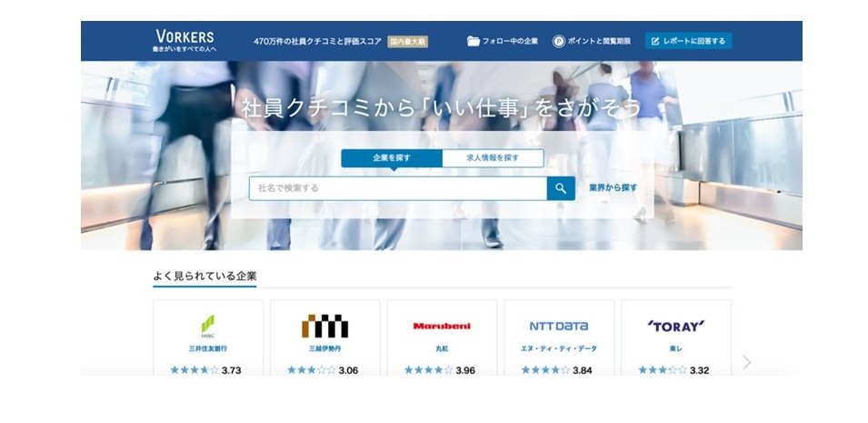Switch to 求人情報を探す tab

[x=493, y=158]
